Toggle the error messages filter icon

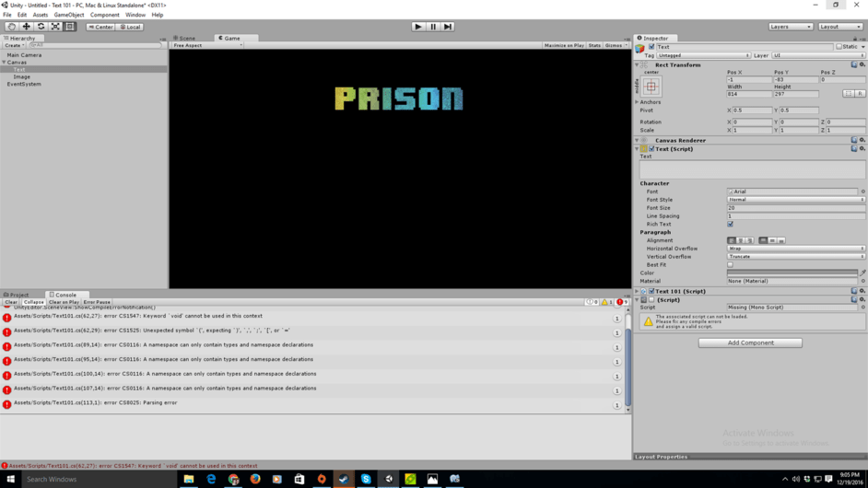622,302
